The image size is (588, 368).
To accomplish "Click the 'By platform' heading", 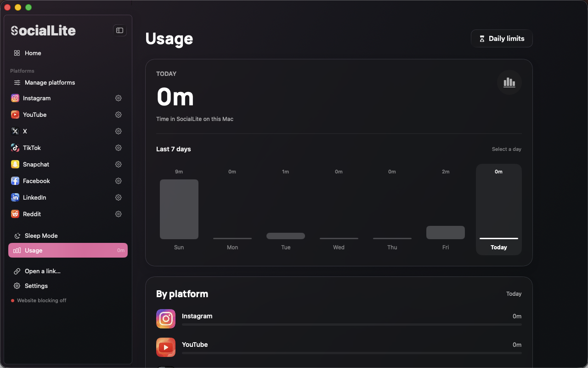I will (182, 294).
